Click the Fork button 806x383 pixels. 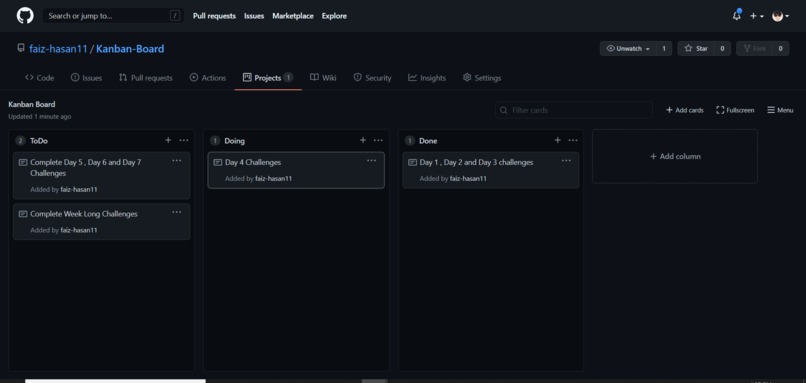pyautogui.click(x=754, y=48)
